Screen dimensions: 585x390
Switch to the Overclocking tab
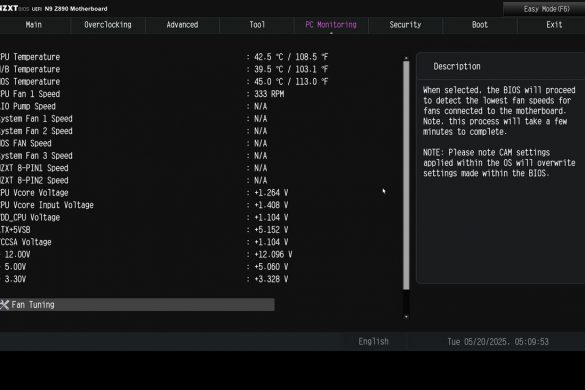[108, 25]
